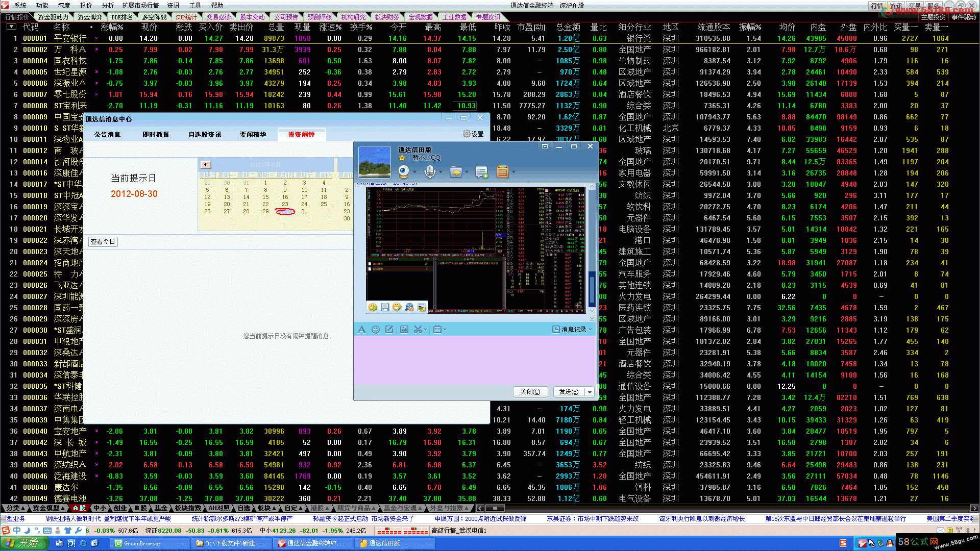Screen dimensions: 980x551
Task: Open the Windows 开始 start button
Action: tap(24, 543)
